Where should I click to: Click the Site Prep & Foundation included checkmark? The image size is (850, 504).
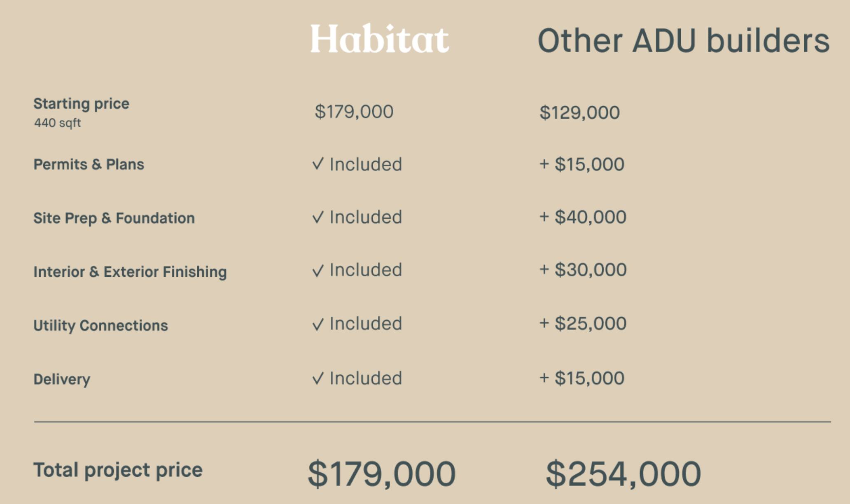pyautogui.click(x=318, y=217)
